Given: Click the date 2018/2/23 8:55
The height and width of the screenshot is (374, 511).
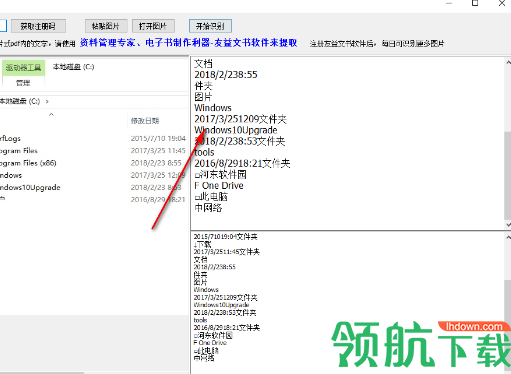Looking at the screenshot, I should 156,163.
